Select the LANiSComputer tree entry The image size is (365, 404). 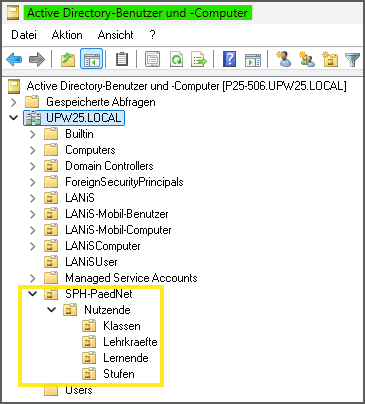103,246
